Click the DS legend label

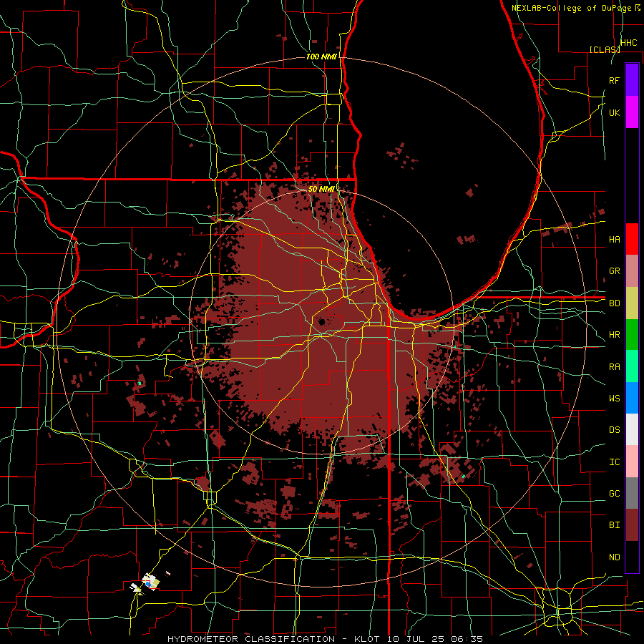(614, 430)
